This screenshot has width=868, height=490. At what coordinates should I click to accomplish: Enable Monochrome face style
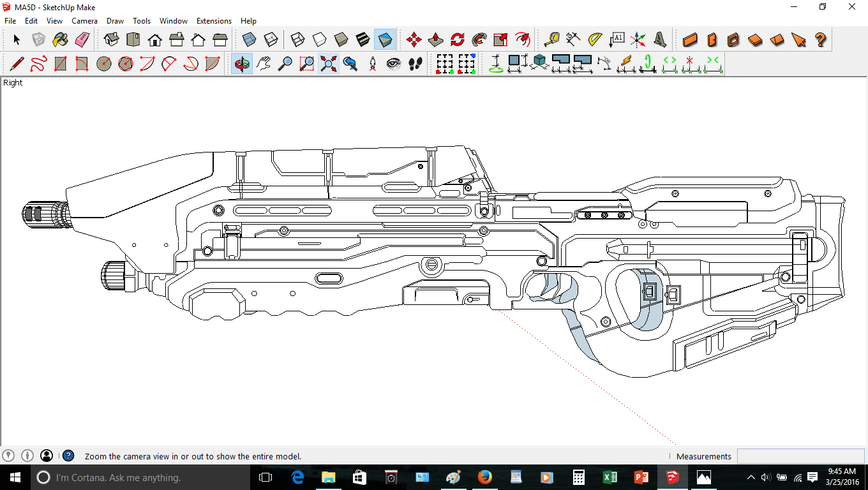coord(385,40)
